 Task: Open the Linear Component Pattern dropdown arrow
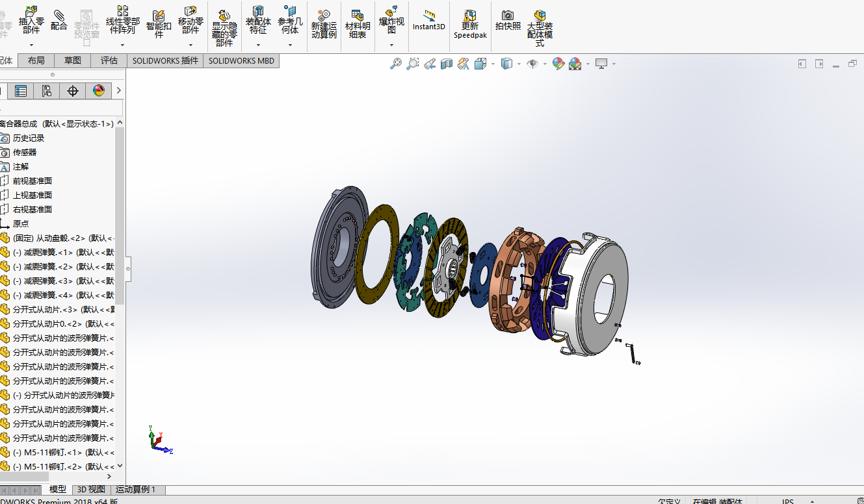(x=122, y=45)
